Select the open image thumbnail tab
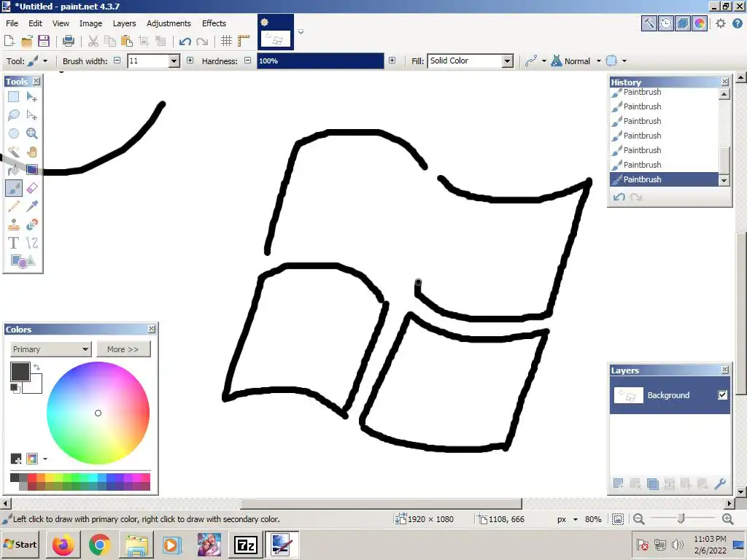 tap(275, 32)
